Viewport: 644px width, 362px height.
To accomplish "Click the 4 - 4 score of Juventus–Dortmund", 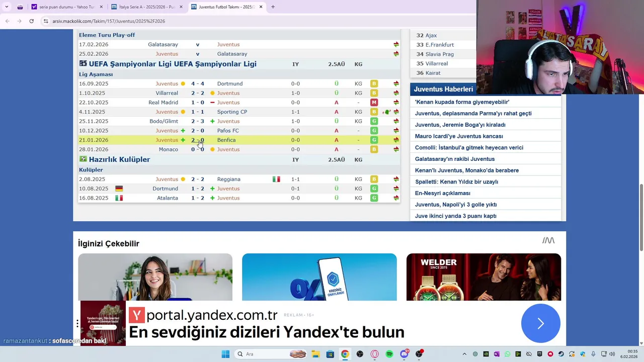I will (197, 83).
